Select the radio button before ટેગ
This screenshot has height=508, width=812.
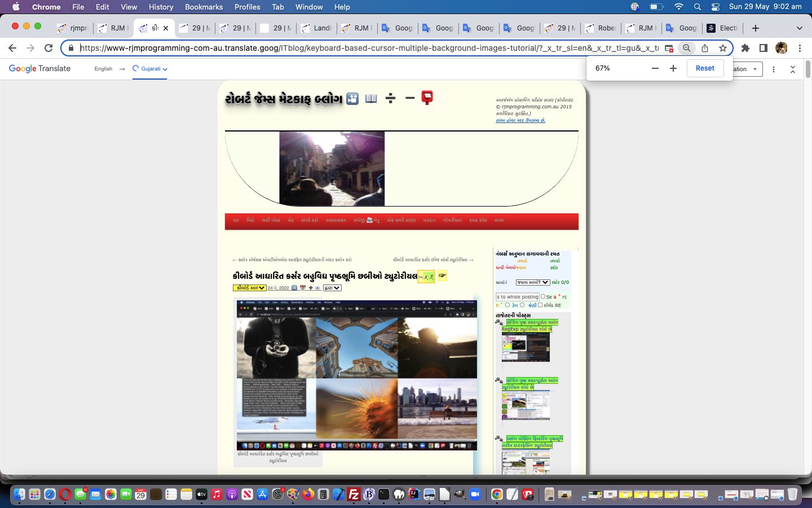[x=507, y=305]
